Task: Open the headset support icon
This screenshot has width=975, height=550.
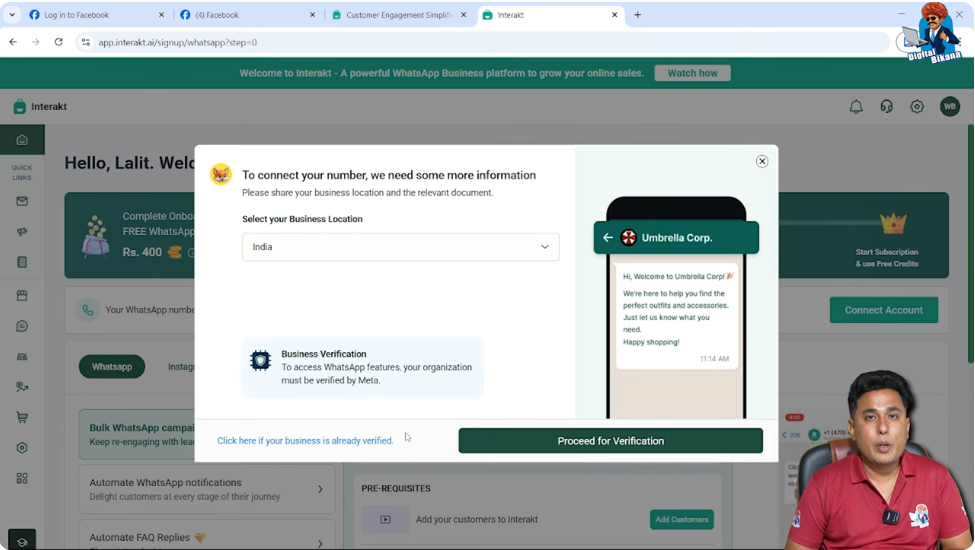Action: [887, 107]
